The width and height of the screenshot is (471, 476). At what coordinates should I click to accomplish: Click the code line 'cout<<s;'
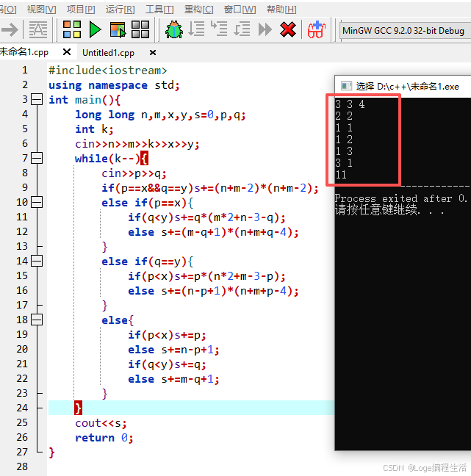(x=101, y=423)
